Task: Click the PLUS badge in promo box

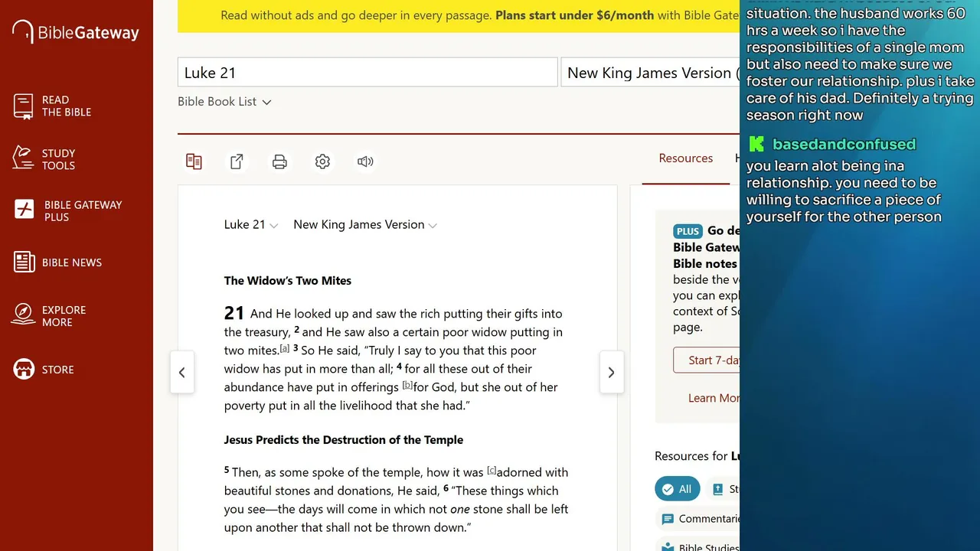Action: 688,231
